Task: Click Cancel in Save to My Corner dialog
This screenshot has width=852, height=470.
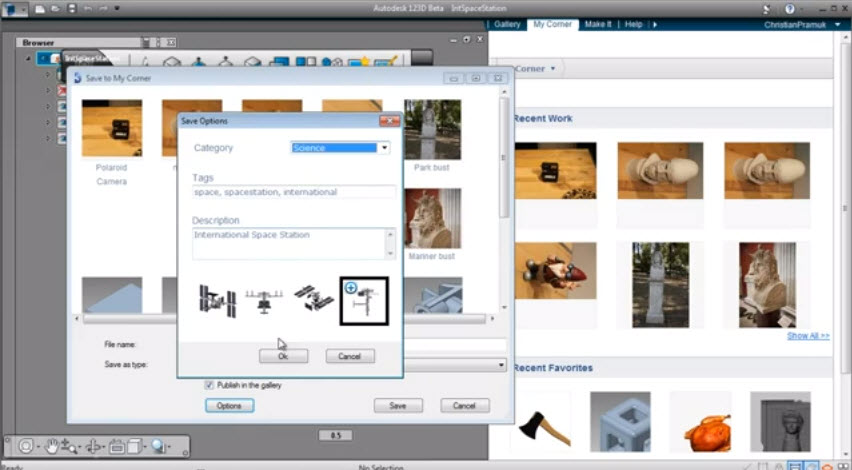Action: 465,406
